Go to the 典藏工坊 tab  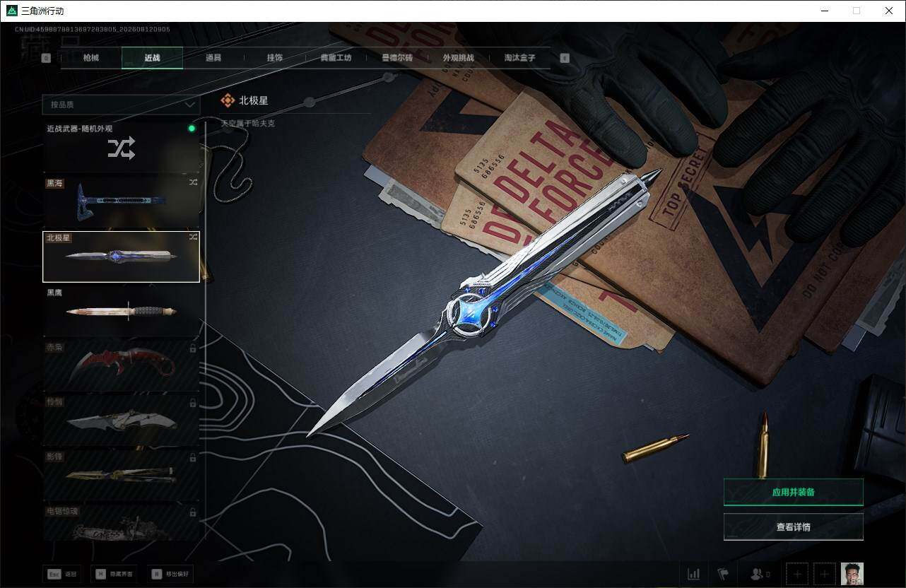point(336,58)
